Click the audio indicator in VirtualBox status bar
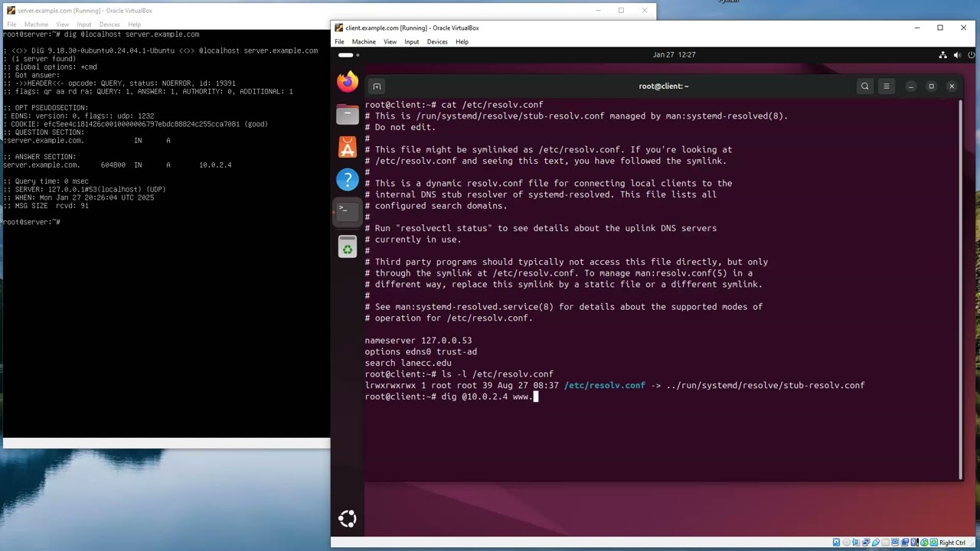The height and width of the screenshot is (551, 980). coord(856,543)
